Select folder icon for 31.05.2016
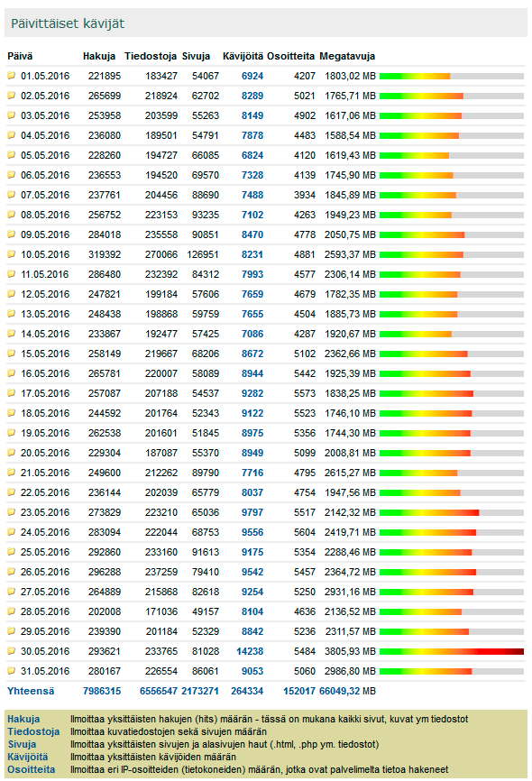The height and width of the screenshot is (781, 532). coord(12,670)
